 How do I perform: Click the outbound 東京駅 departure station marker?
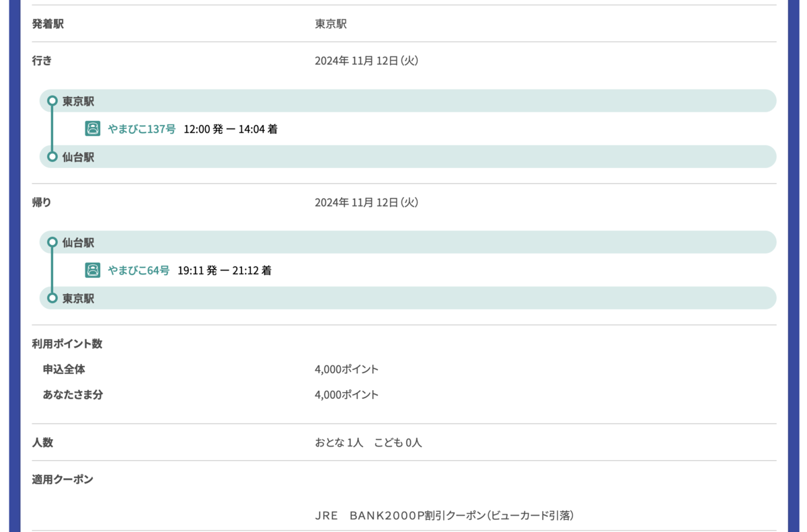click(x=52, y=101)
